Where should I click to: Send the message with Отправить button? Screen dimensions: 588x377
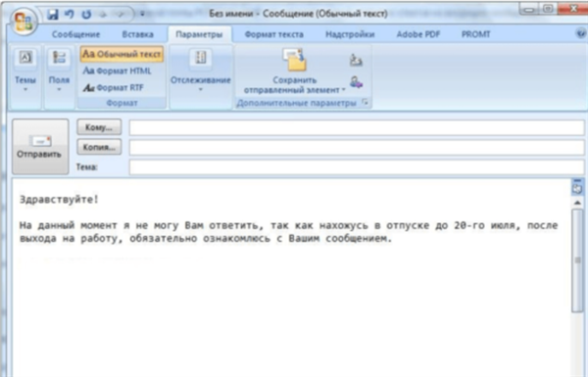[x=40, y=147]
